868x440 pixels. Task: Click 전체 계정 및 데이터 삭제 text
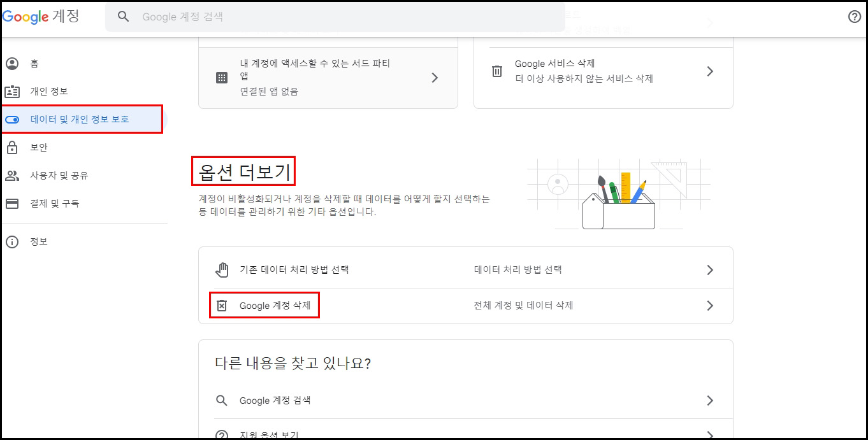click(x=523, y=306)
